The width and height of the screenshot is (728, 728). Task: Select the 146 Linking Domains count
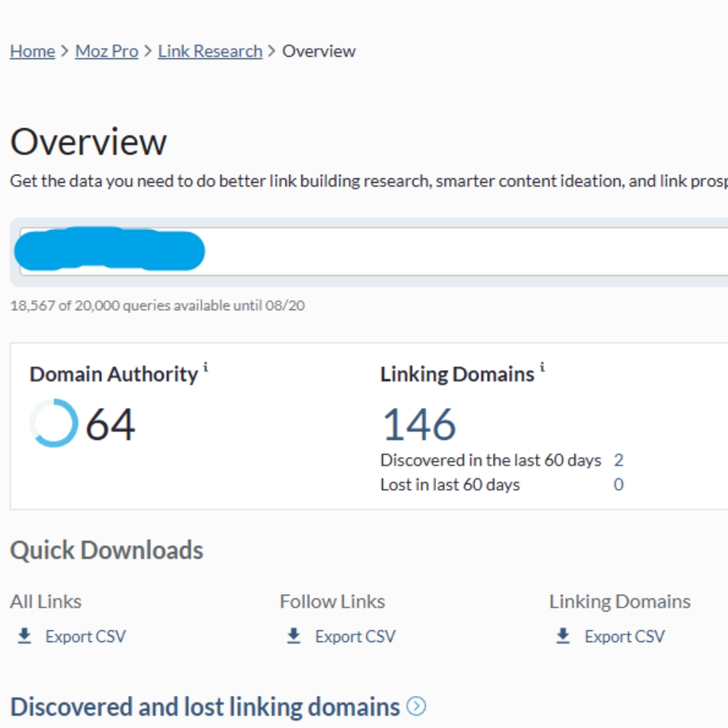[419, 425]
